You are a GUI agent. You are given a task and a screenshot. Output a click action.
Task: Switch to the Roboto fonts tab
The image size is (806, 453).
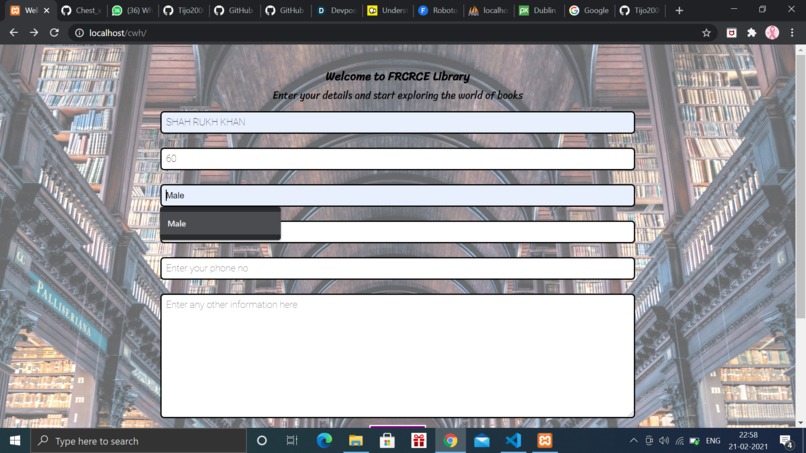pyautogui.click(x=437, y=10)
